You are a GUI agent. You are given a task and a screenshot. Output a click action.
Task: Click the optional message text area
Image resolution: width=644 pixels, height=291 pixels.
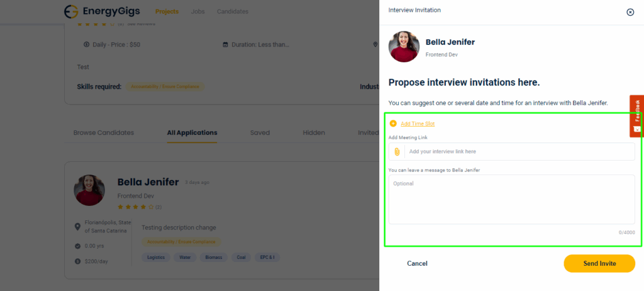(x=511, y=200)
